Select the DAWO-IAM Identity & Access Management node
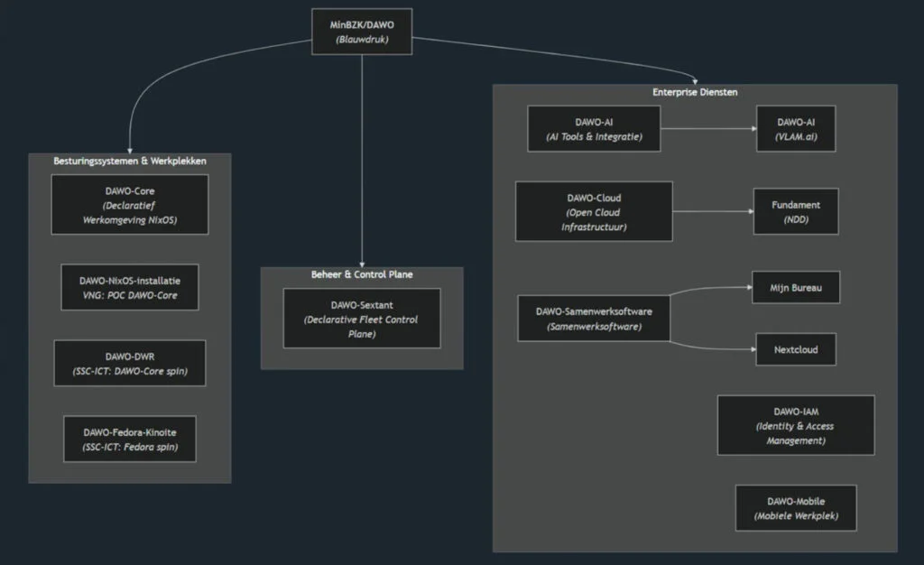Viewport: 924px width, 565px height. (796, 425)
